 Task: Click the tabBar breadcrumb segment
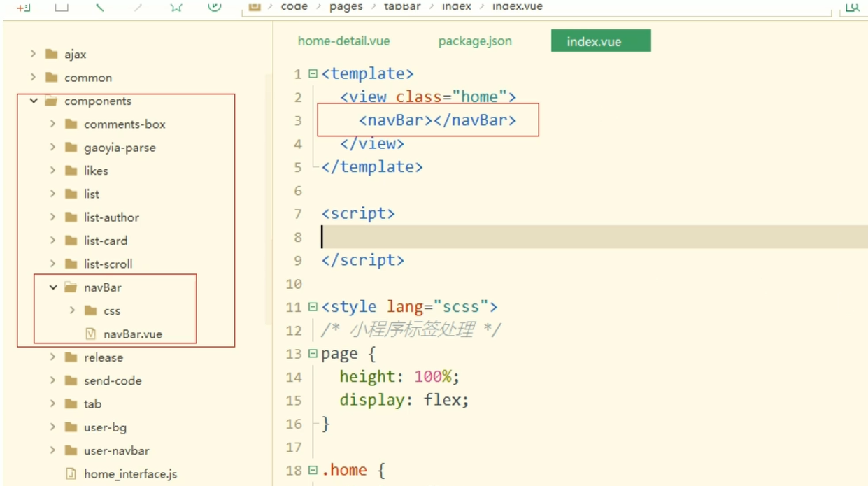point(402,6)
